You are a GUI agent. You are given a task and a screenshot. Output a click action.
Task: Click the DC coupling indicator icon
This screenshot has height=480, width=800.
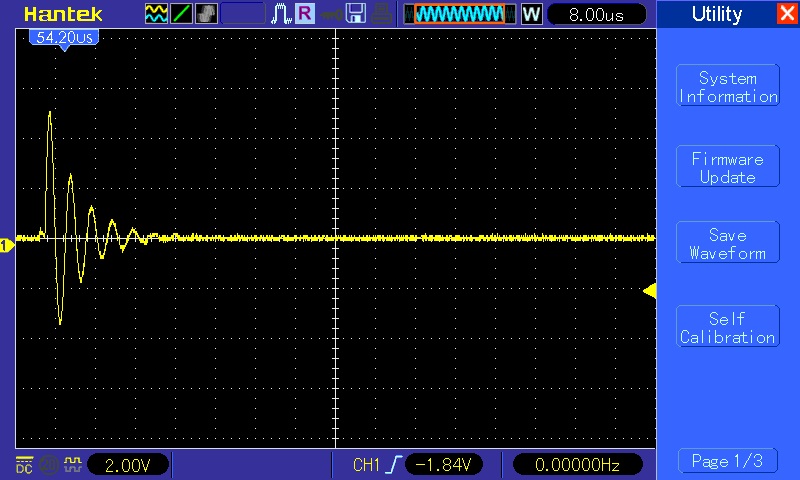click(x=24, y=464)
